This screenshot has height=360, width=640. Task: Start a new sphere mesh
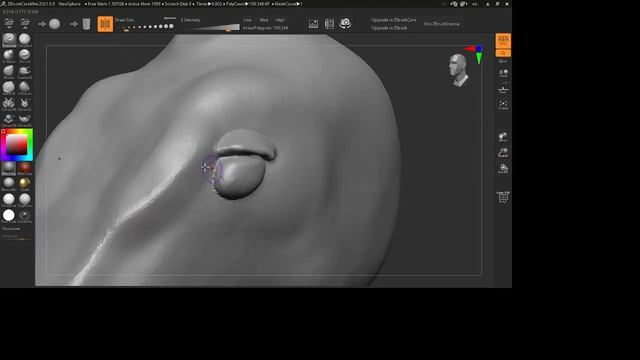point(55,24)
